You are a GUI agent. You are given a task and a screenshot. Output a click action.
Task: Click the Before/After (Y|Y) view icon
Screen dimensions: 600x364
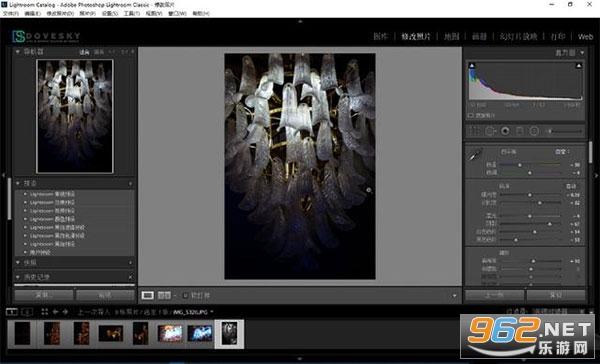(x=164, y=295)
